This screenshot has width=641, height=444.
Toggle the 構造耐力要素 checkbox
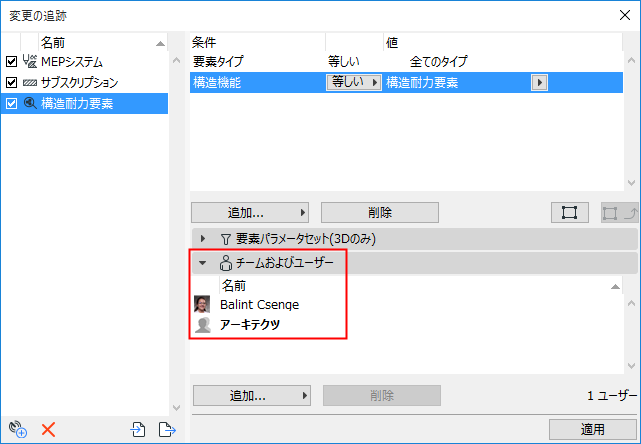(11, 103)
